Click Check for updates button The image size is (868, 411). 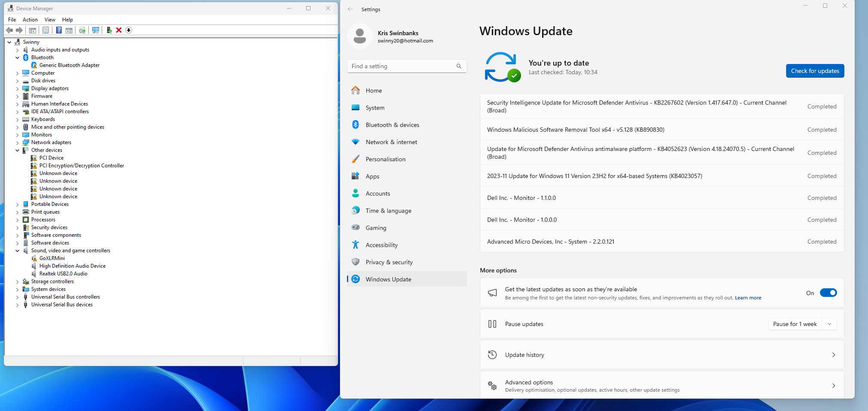(815, 71)
